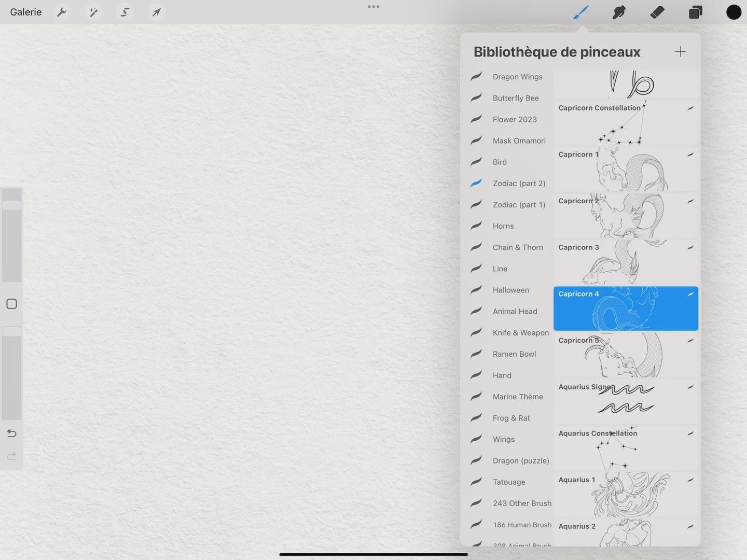Image resolution: width=747 pixels, height=560 pixels.
Task: Open the Layers panel
Action: tap(695, 12)
